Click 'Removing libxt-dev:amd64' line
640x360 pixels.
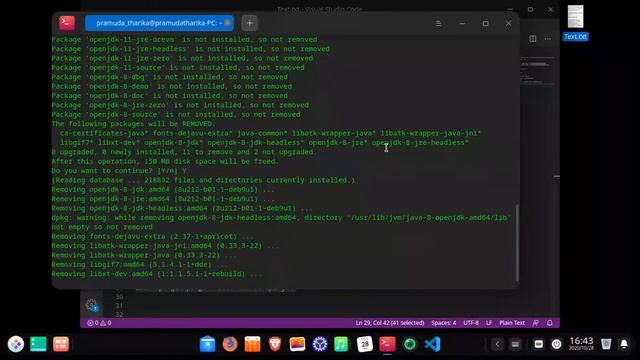157,274
